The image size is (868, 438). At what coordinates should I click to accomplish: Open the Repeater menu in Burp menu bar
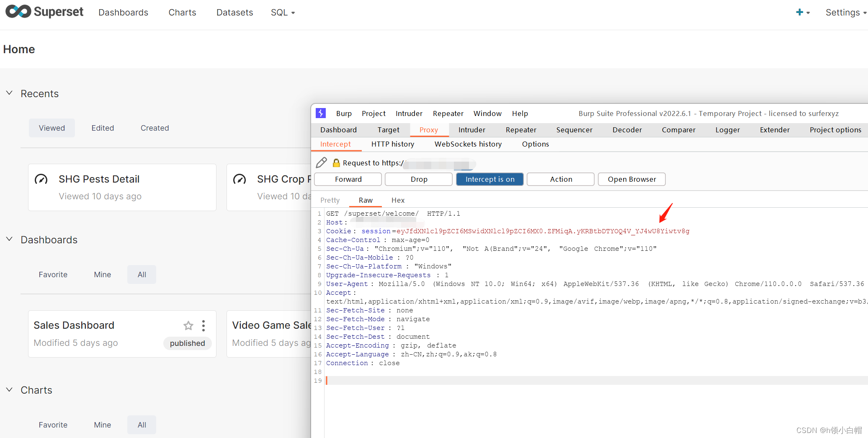tap(448, 113)
